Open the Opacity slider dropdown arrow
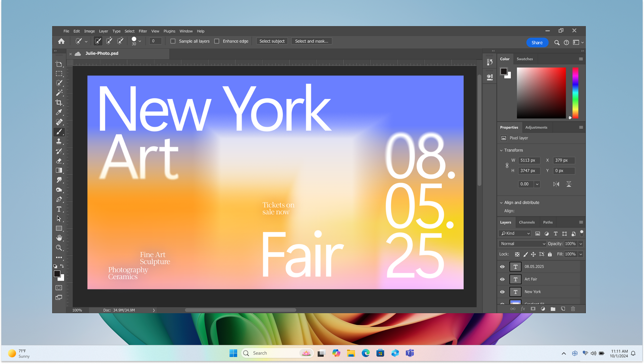Viewport: 644px width, 364px height. 581,244
